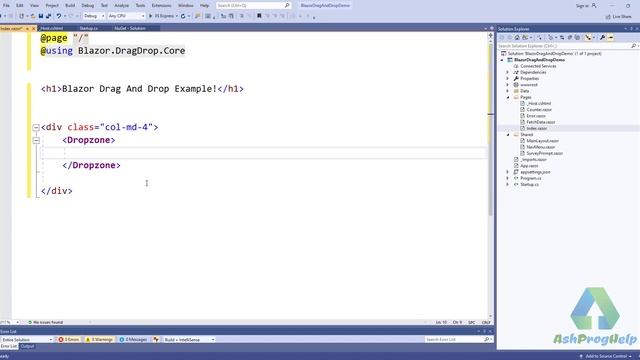The width and height of the screenshot is (640, 360).
Task: Collapse the Dropzone code block outline
Action: coord(36,140)
